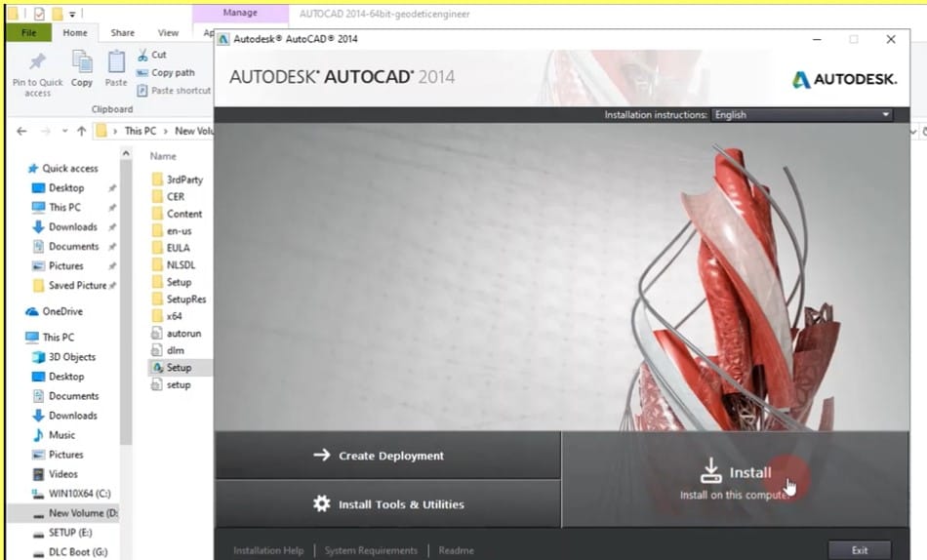Screen dimensions: 927x560
Task: Open Desktop under Quick access
Action: tap(66, 188)
